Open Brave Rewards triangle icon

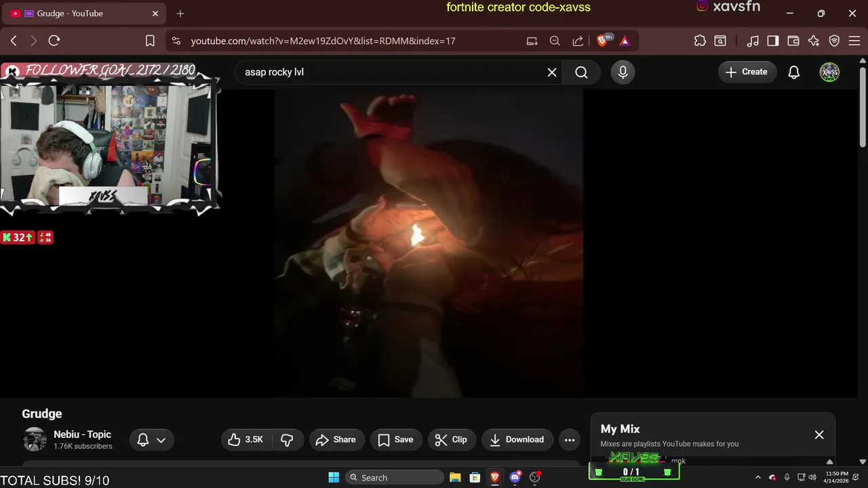coord(625,41)
